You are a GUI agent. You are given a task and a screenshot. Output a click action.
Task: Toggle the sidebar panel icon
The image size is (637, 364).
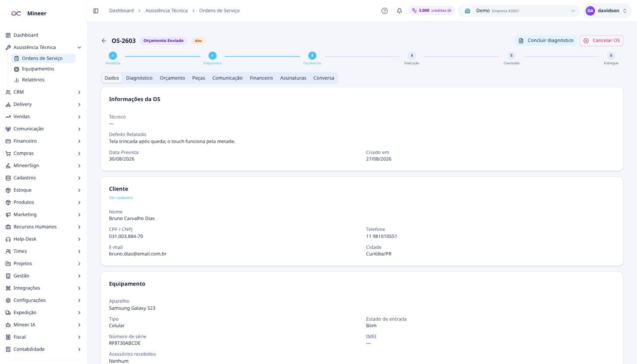coord(96,10)
